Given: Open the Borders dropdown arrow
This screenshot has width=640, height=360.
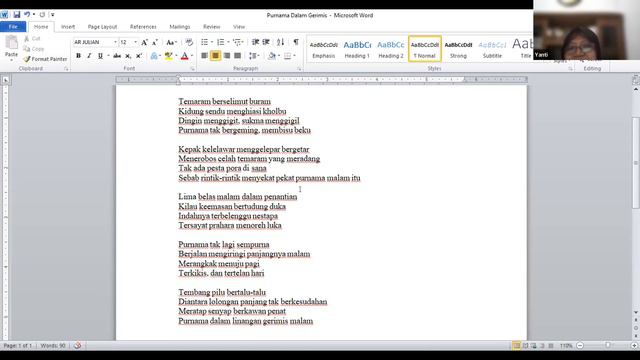Looking at the screenshot, I should pyautogui.click(x=294, y=56).
